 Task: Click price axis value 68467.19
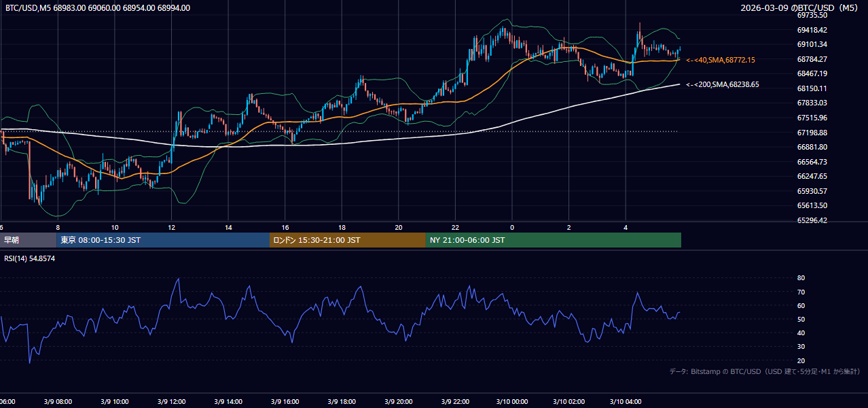(x=812, y=73)
